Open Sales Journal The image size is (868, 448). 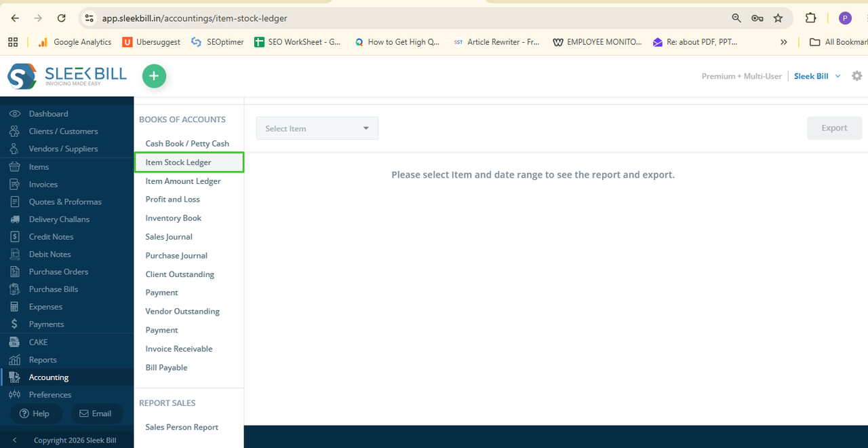click(169, 237)
